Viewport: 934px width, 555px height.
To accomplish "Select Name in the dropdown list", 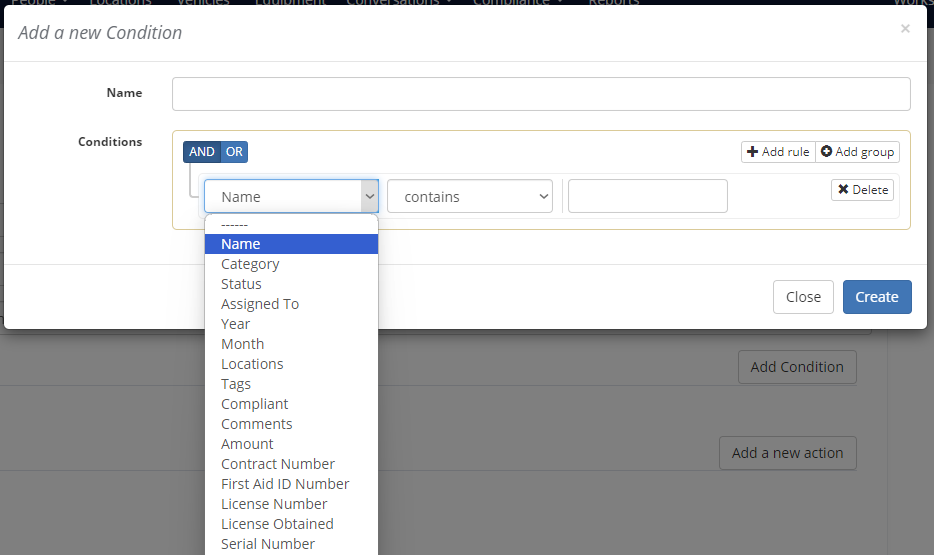I will [291, 244].
